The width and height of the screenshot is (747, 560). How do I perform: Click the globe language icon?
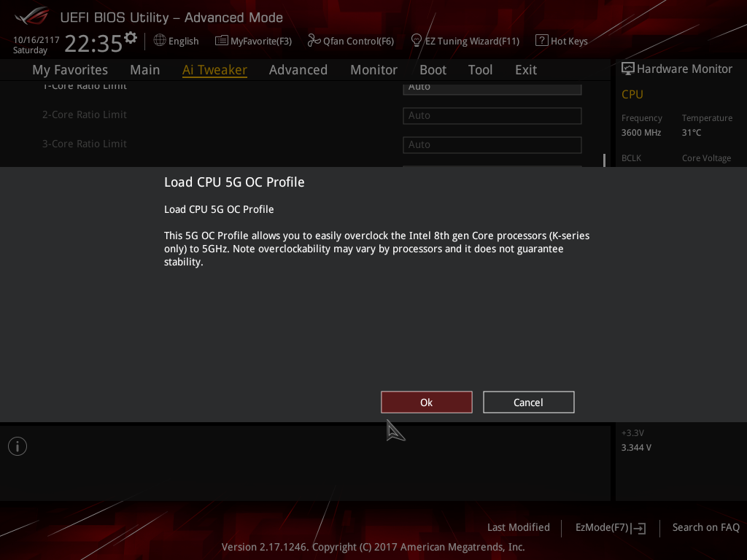[x=160, y=41]
